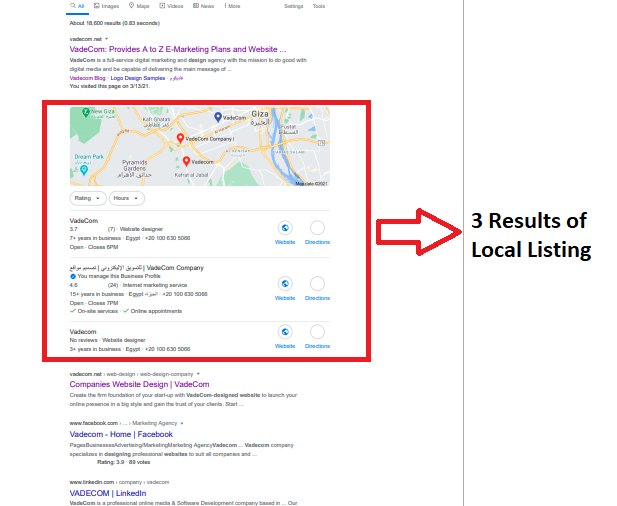The image size is (617, 506).
Task: Click the New Giza green map marker
Action: click(85, 113)
